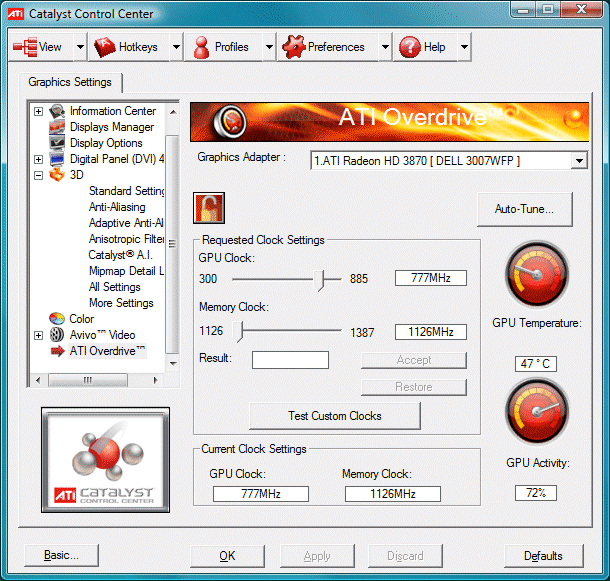610x581 pixels.
Task: Click the Color palette icon in tree
Action: pyautogui.click(x=57, y=319)
